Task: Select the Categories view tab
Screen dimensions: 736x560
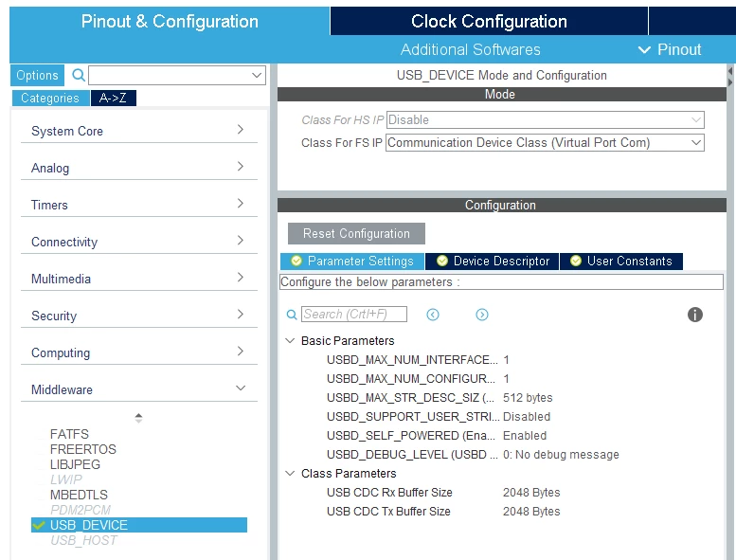Action: pyautogui.click(x=50, y=99)
